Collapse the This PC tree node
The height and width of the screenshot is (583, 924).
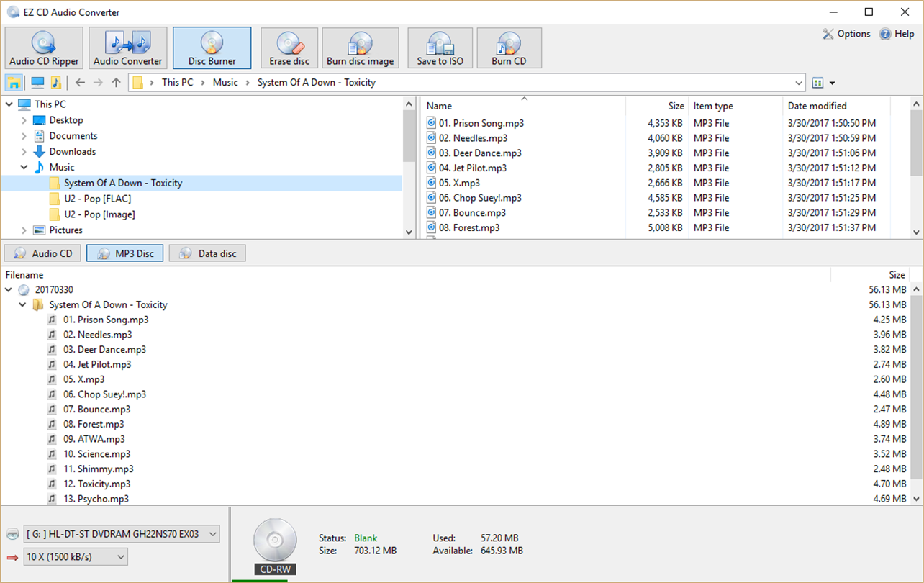coord(10,104)
